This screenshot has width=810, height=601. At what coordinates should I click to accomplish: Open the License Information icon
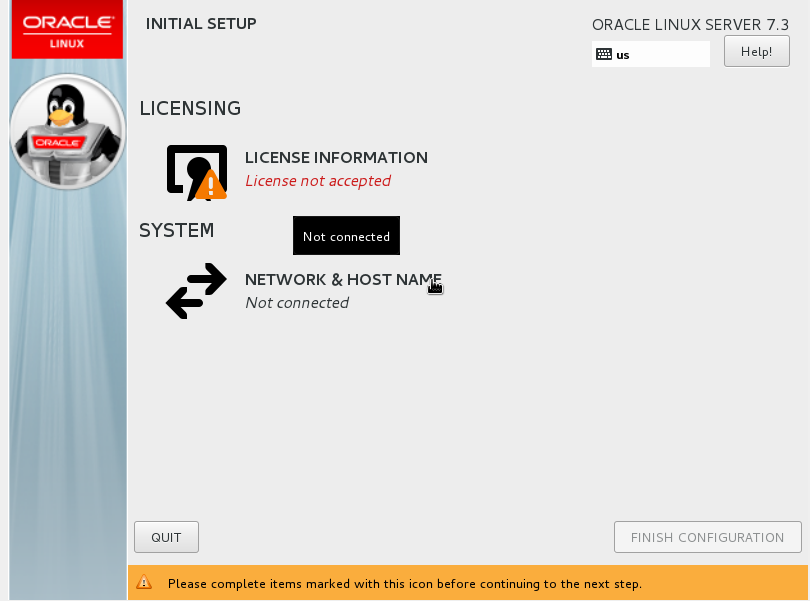[x=197, y=173]
